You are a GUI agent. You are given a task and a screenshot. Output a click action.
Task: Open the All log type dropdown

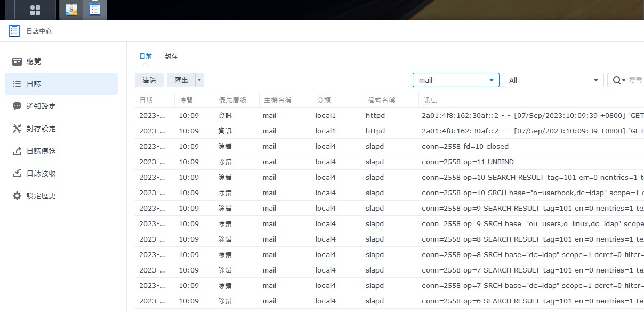click(553, 80)
